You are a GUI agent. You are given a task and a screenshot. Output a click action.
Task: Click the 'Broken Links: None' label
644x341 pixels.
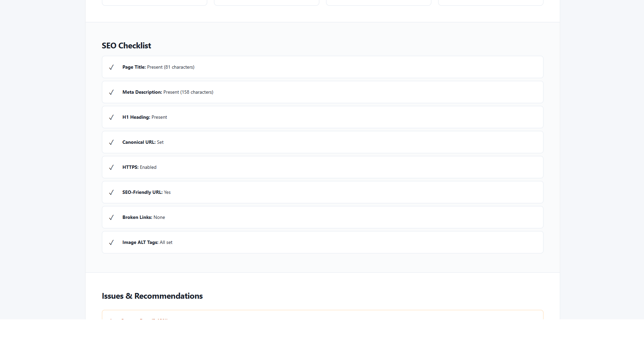144,218
